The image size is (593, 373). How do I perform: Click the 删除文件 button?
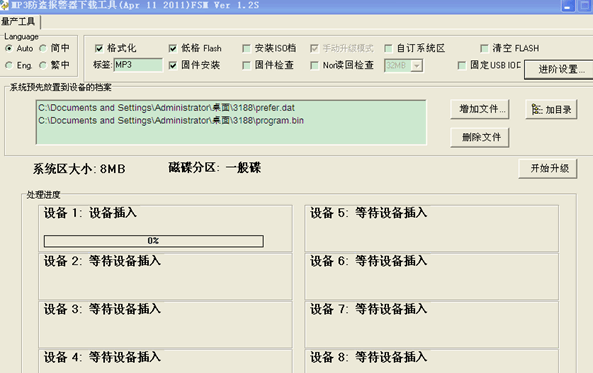[480, 137]
